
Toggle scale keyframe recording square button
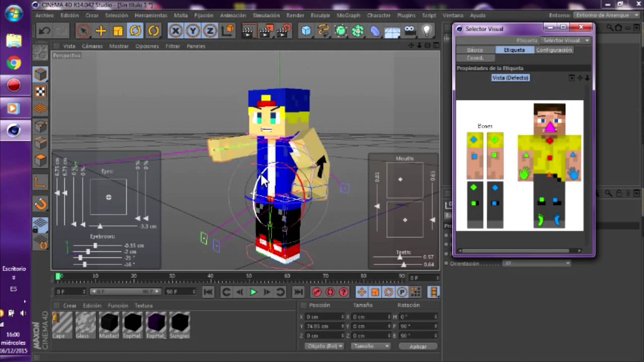pyautogui.click(x=375, y=292)
